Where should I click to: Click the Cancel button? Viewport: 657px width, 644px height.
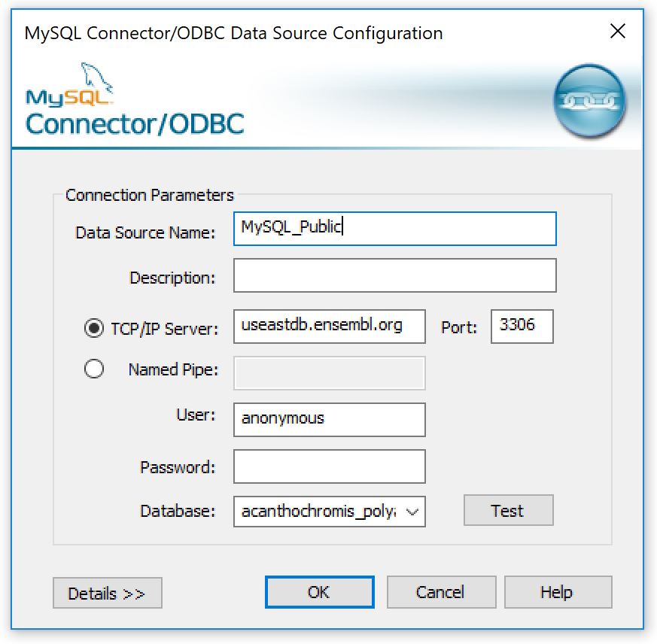[441, 592]
